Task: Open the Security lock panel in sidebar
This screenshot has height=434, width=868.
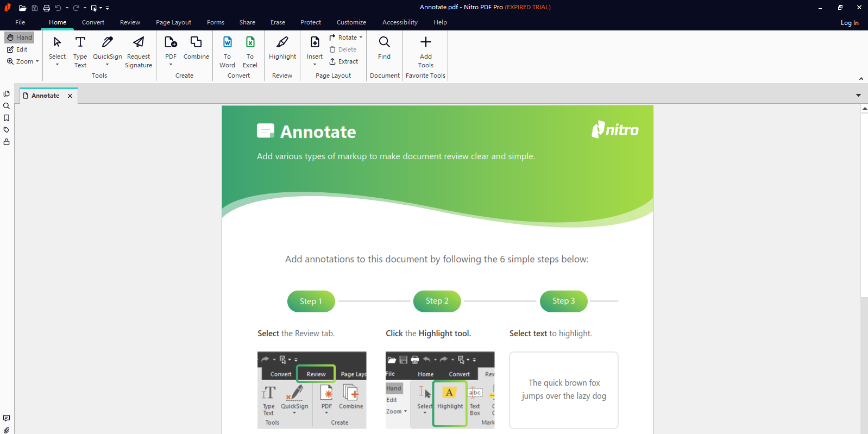Action: tap(7, 142)
